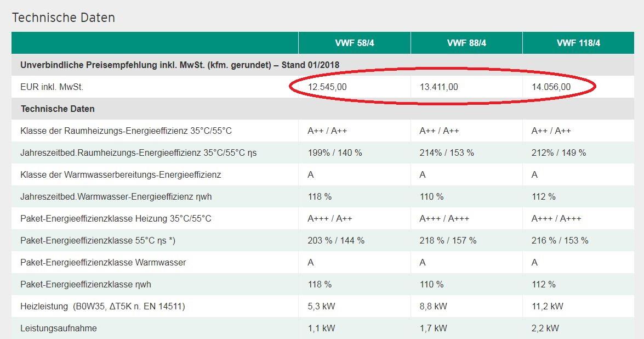Image resolution: width=644 pixels, height=339 pixels.
Task: Select the value 212% / 149 %
Action: [x=558, y=153]
